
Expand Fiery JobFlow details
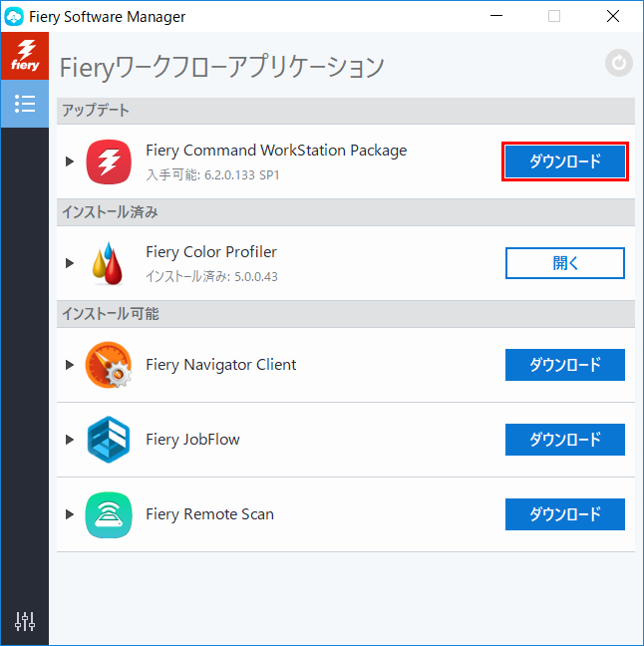[70, 440]
